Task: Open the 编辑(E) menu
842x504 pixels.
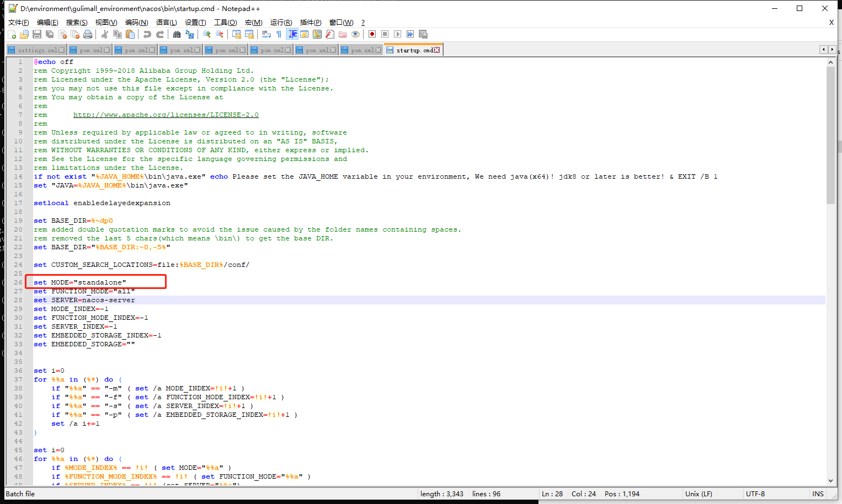Action: tap(47, 23)
